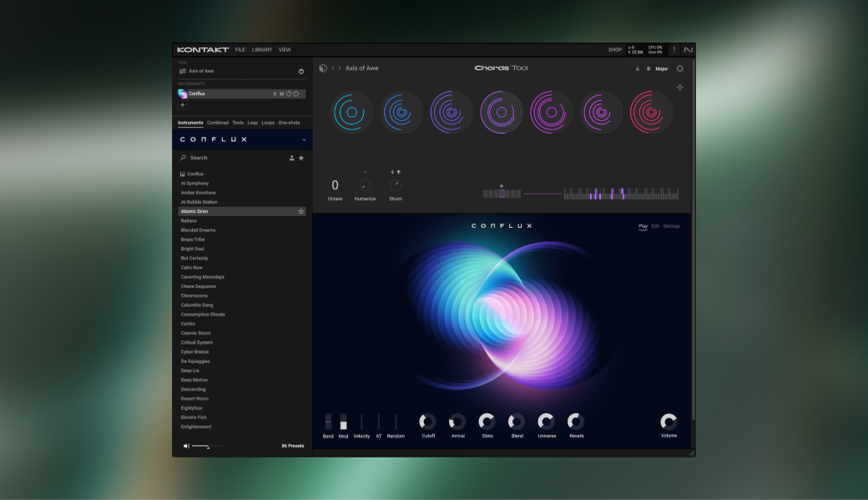Trigger the seventh red chord disc
Screen dimensions: 868x500
click(x=651, y=113)
